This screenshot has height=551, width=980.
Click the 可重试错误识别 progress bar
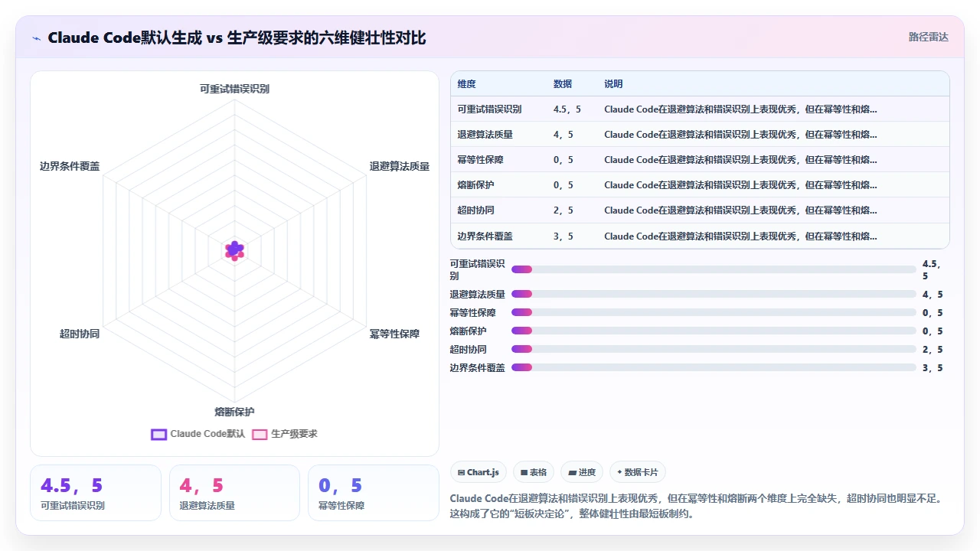click(714, 269)
